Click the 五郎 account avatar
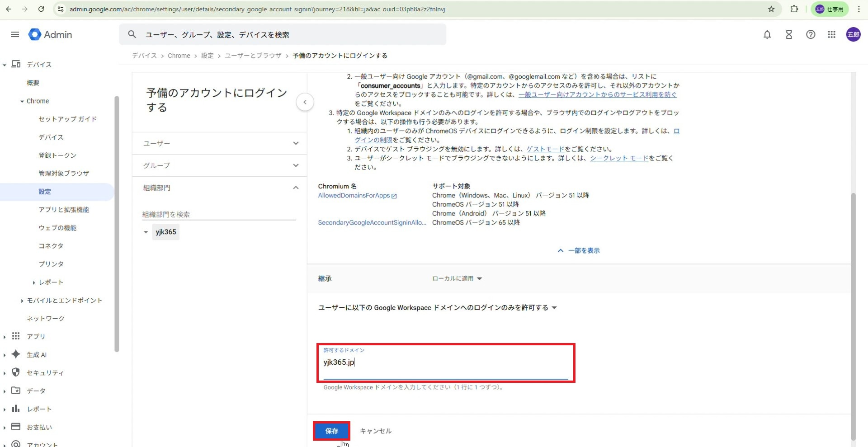The height and width of the screenshot is (447, 868). pos(853,34)
